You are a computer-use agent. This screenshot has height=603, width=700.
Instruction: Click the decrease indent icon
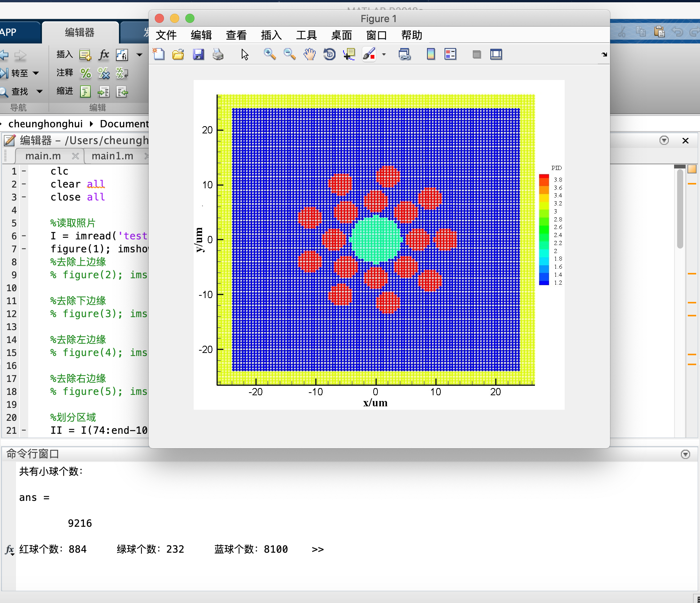[x=122, y=91]
